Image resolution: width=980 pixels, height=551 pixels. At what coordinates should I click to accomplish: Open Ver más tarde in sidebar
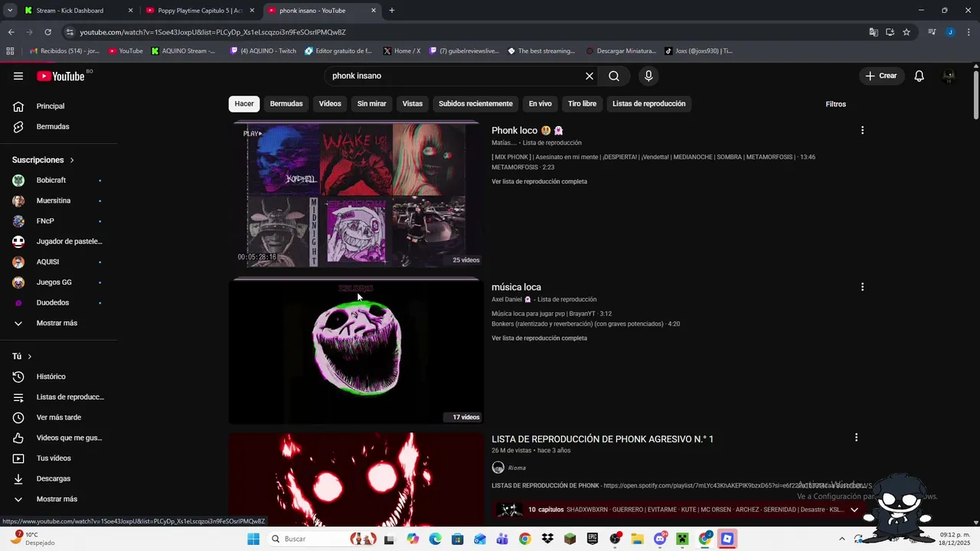pos(58,417)
